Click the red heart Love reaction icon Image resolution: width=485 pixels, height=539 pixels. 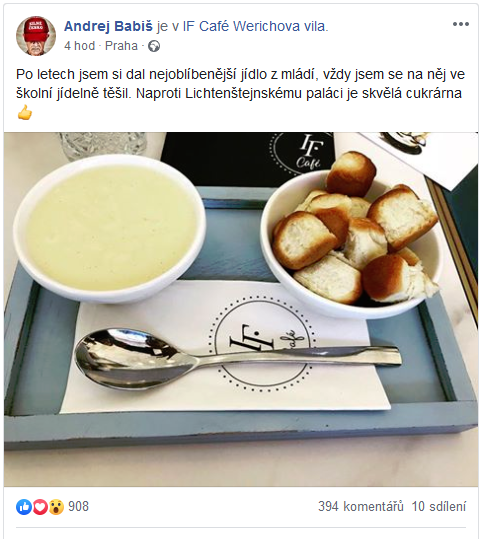point(40,507)
